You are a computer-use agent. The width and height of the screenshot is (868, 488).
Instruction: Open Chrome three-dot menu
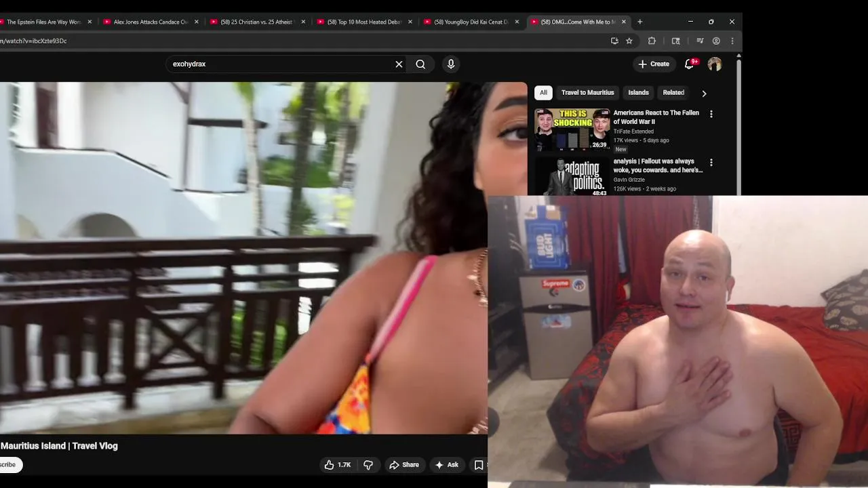point(732,41)
